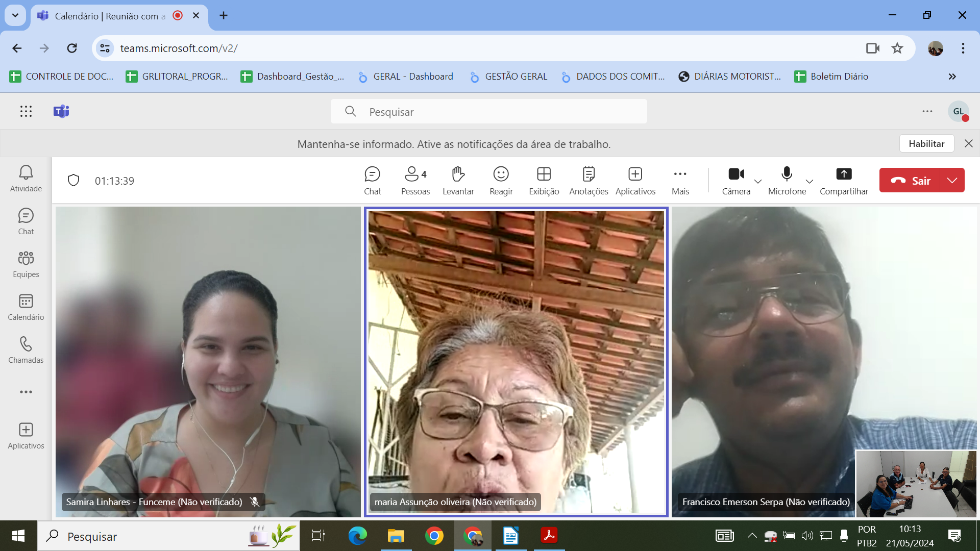The width and height of the screenshot is (980, 551).
Task: Open the dropdown next to Sair
Action: (x=952, y=180)
